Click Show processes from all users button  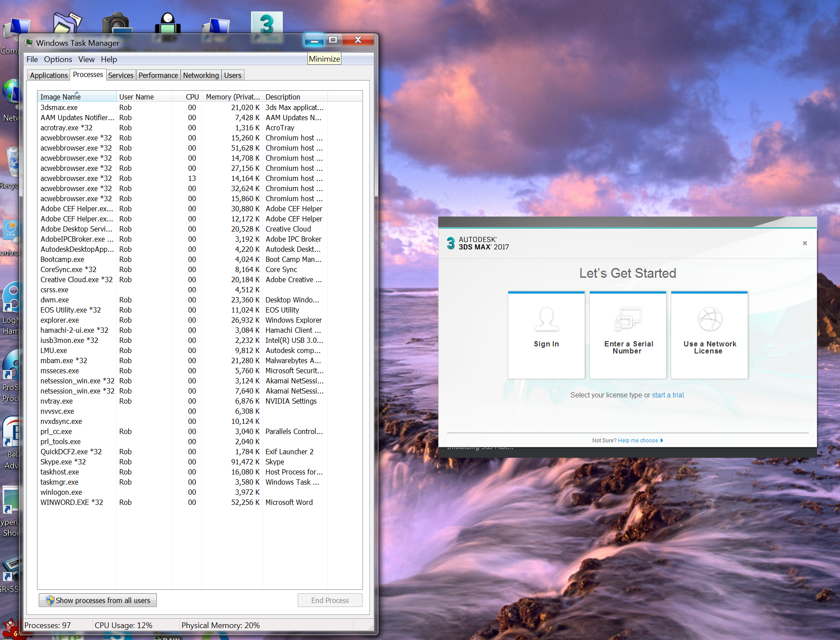(x=98, y=600)
